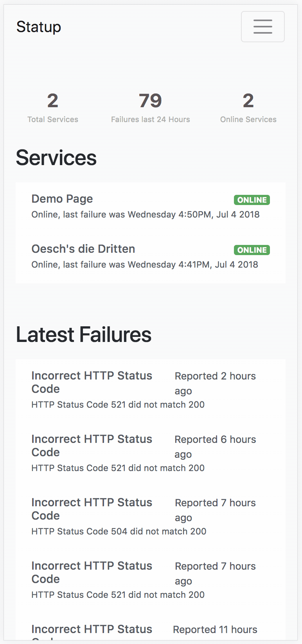Click Demo Page last failure timestamp text
This screenshot has height=644, width=302.
146,214
